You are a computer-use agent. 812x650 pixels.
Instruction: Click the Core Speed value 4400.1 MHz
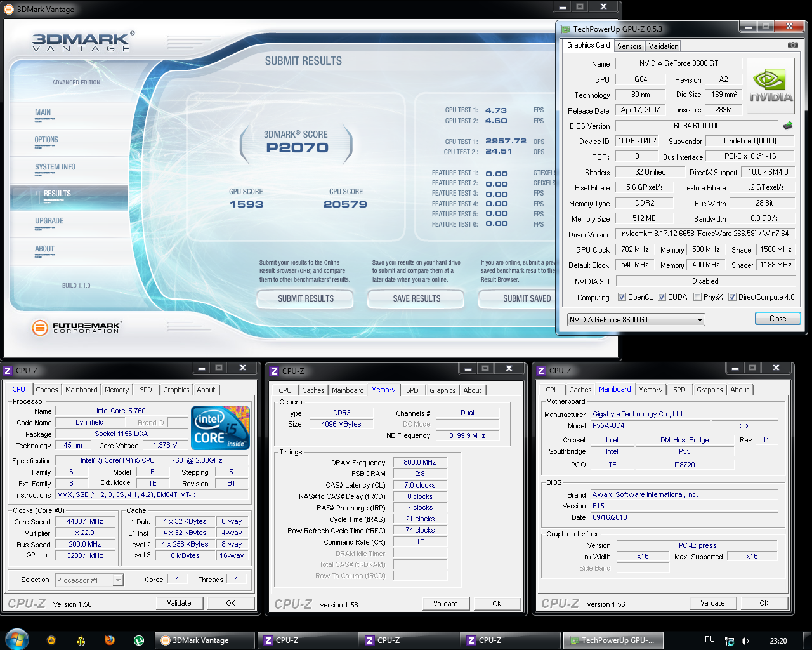click(85, 521)
